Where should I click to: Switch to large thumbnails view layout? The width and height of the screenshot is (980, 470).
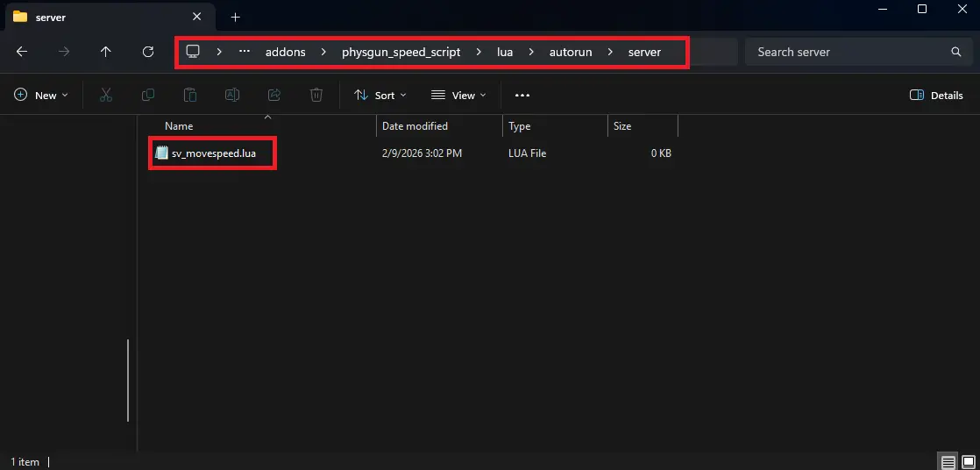pos(967,461)
